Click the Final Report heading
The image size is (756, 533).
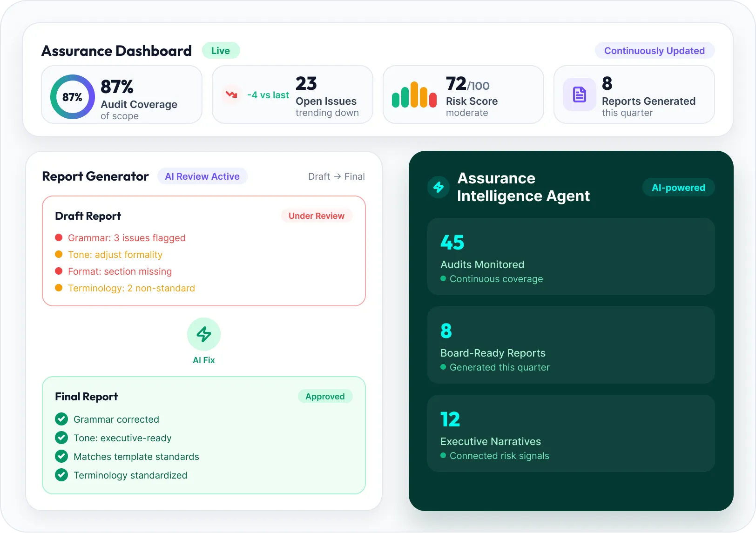click(86, 397)
